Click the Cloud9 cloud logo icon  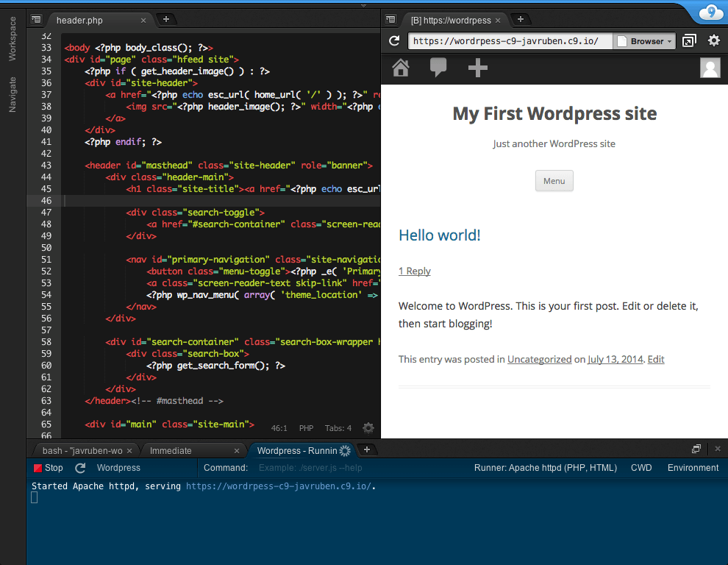point(711,12)
